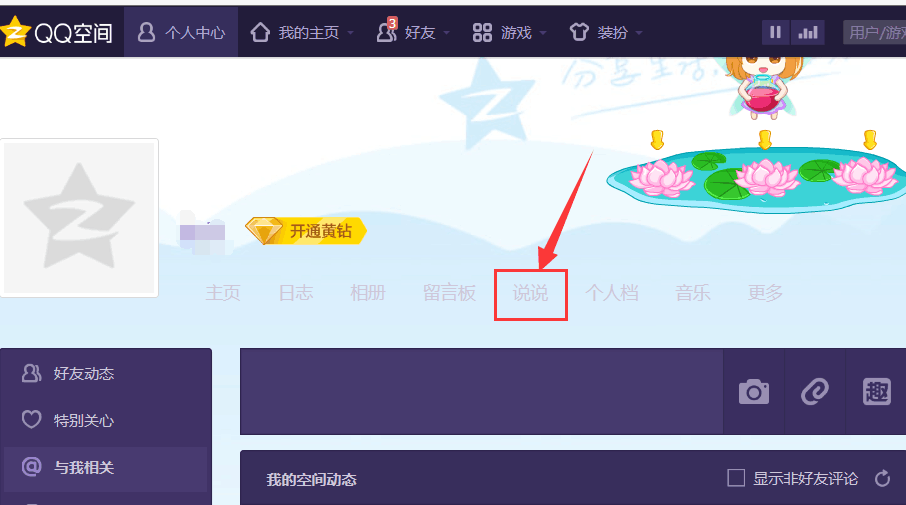The height and width of the screenshot is (505, 906).
Task: Click the QQ空间 star logo
Action: pyautogui.click(x=14, y=32)
